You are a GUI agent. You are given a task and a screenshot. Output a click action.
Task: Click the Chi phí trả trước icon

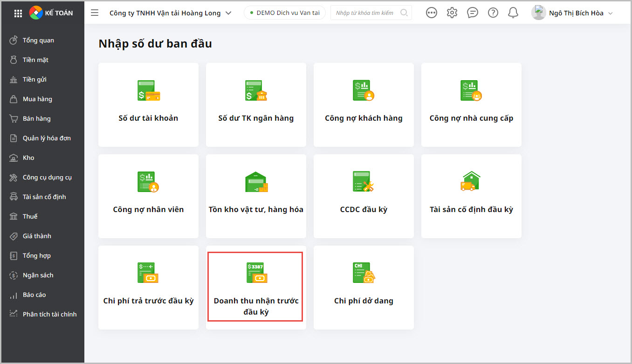148,273
